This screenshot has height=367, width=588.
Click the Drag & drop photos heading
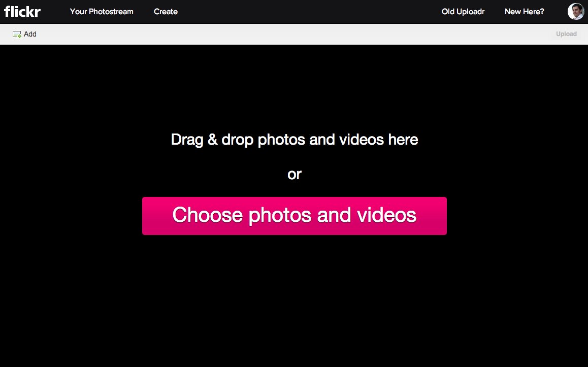(295, 140)
